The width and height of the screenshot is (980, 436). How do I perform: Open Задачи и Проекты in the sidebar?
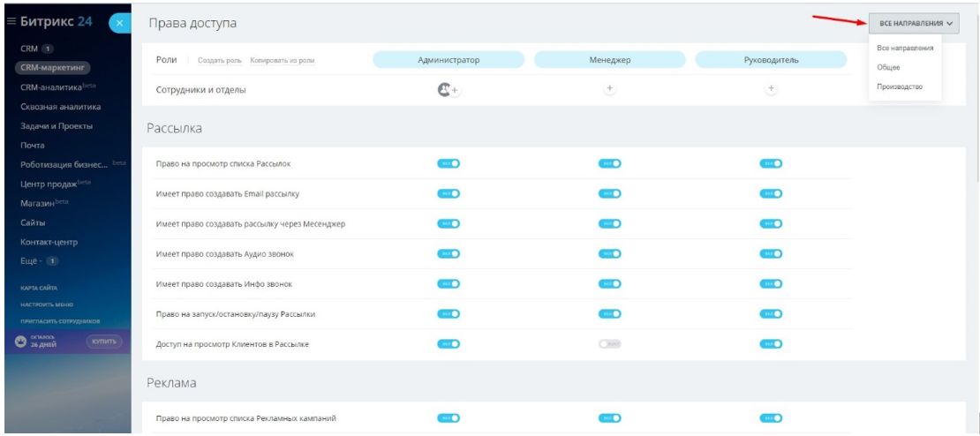tap(57, 126)
